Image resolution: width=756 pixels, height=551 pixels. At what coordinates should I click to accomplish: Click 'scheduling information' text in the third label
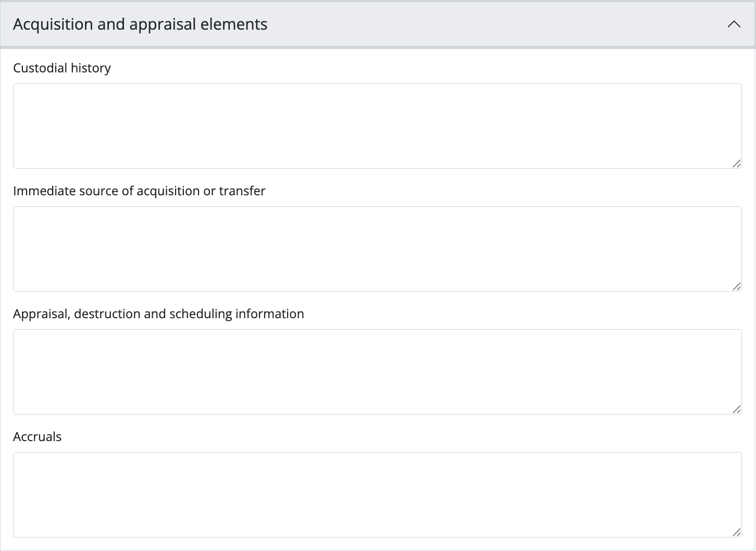pyautogui.click(x=237, y=314)
